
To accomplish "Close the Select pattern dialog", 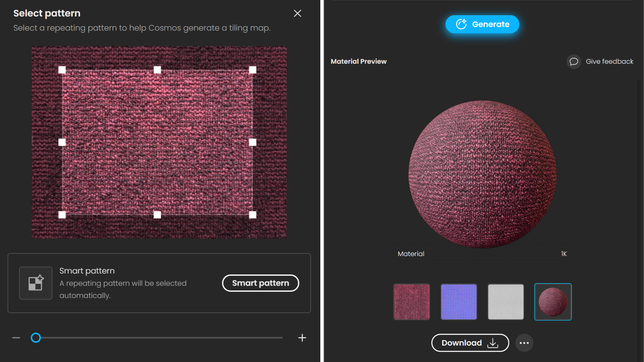I will point(297,13).
